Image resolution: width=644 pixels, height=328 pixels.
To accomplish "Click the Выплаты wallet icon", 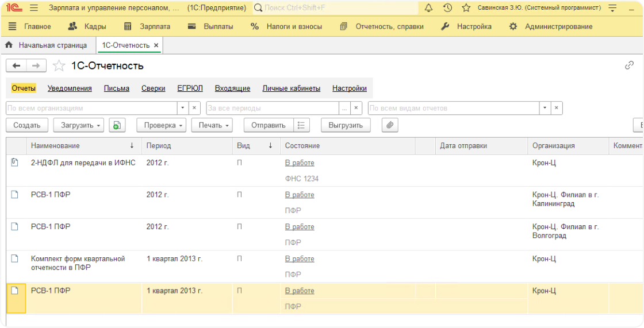I will [x=192, y=26].
